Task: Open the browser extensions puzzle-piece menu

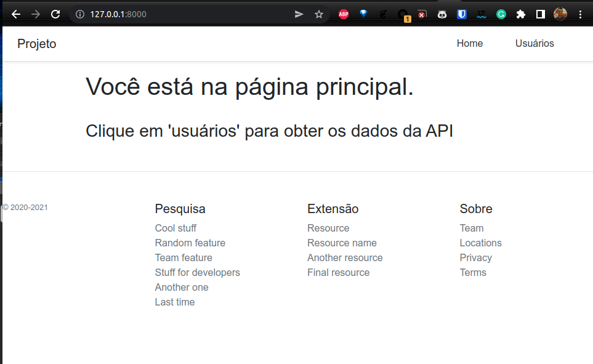Action: tap(520, 14)
